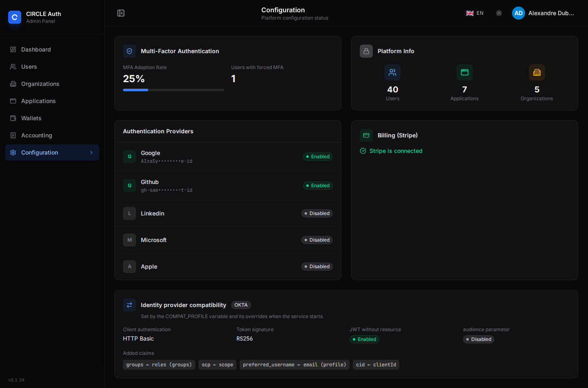
Task: Click the JWT without resource Enabled badge
Action: tap(364, 339)
